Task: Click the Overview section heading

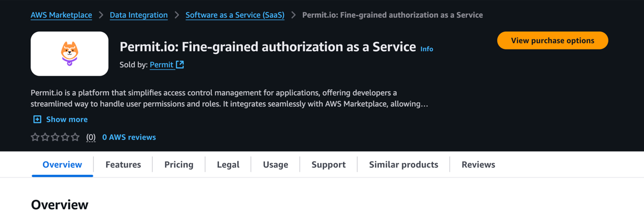Action: 59,205
